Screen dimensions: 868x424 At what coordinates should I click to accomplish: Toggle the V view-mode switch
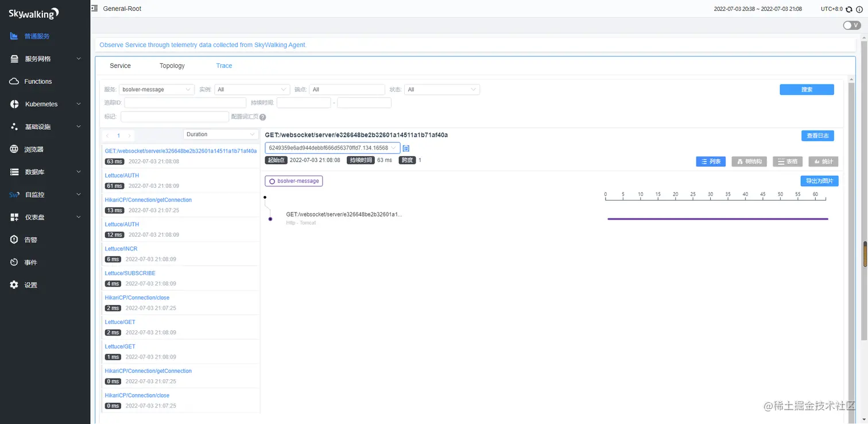pos(852,25)
